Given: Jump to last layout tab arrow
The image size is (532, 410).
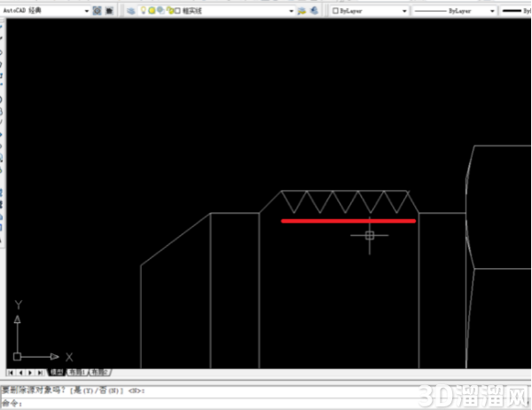Looking at the screenshot, I should click(x=40, y=373).
